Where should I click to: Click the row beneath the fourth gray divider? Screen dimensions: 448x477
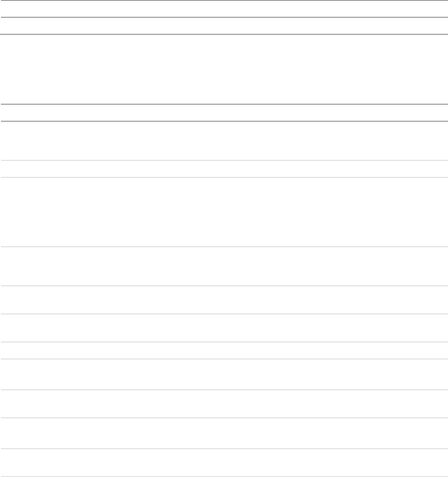(x=224, y=300)
